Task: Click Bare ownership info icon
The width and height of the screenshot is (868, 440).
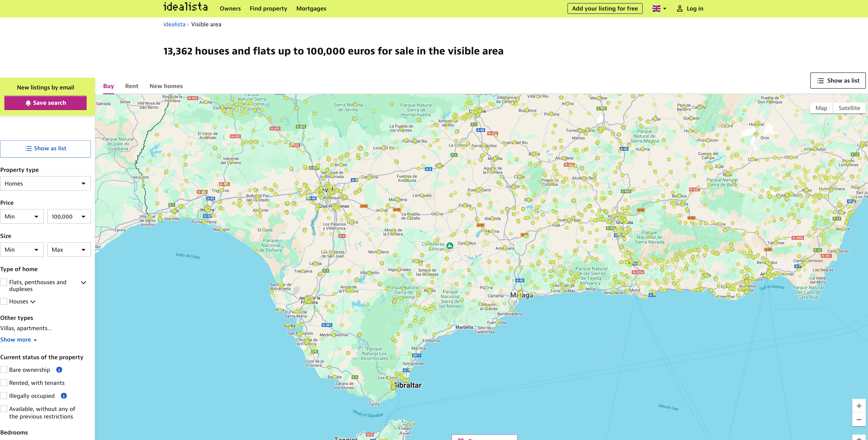Action: pyautogui.click(x=59, y=370)
